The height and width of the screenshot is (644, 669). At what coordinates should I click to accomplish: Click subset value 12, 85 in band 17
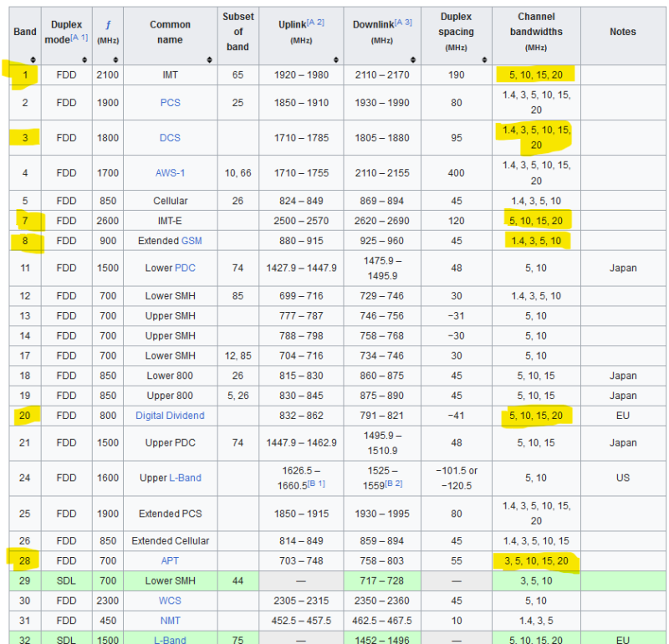coord(238,356)
